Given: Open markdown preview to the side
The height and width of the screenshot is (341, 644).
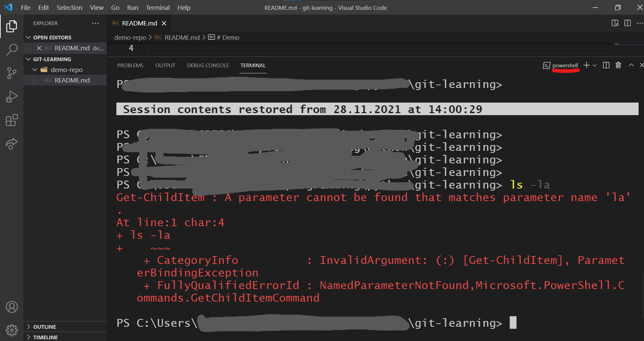Looking at the screenshot, I should point(615,23).
